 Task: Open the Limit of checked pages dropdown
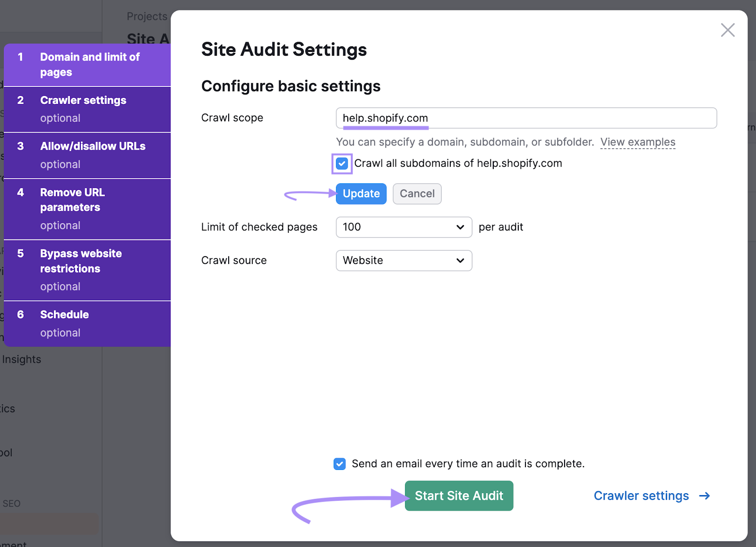403,227
